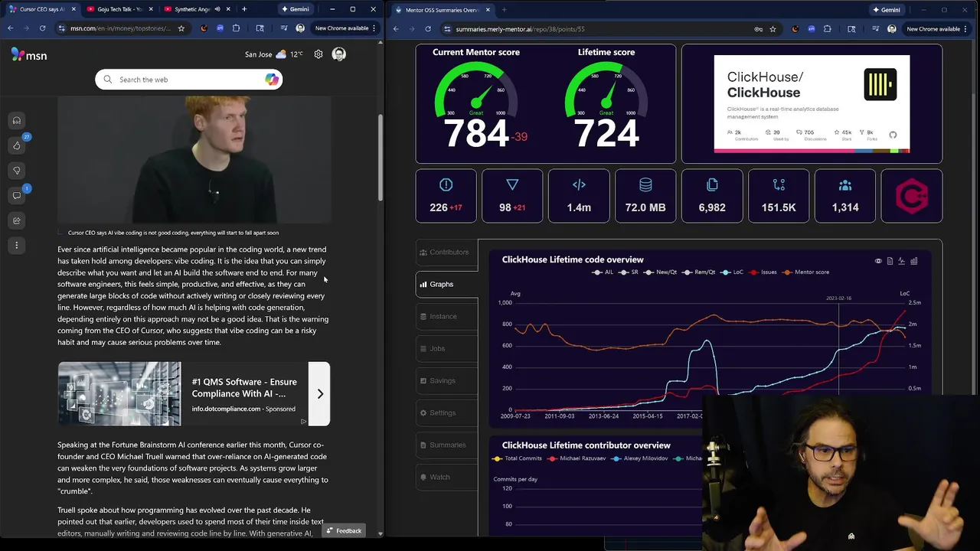Click the bar-chart icon in code overview header
This screenshot has width=980, height=551.
913,261
